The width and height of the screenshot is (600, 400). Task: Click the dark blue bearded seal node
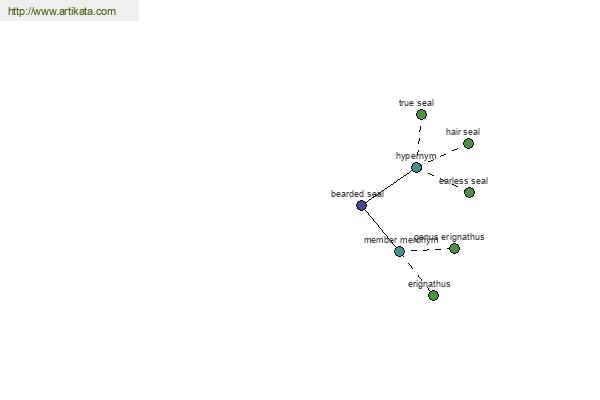[x=361, y=206]
